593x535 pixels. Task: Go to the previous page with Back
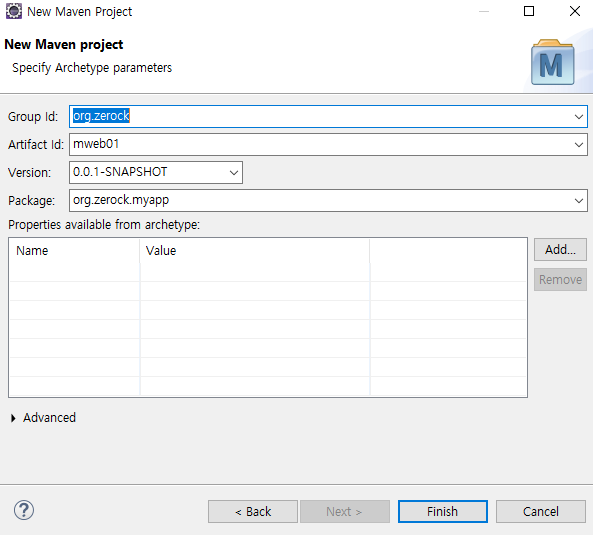[x=253, y=512]
